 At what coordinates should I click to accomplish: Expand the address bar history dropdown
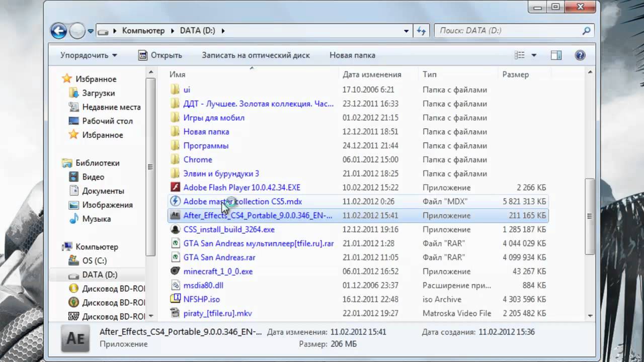point(407,31)
